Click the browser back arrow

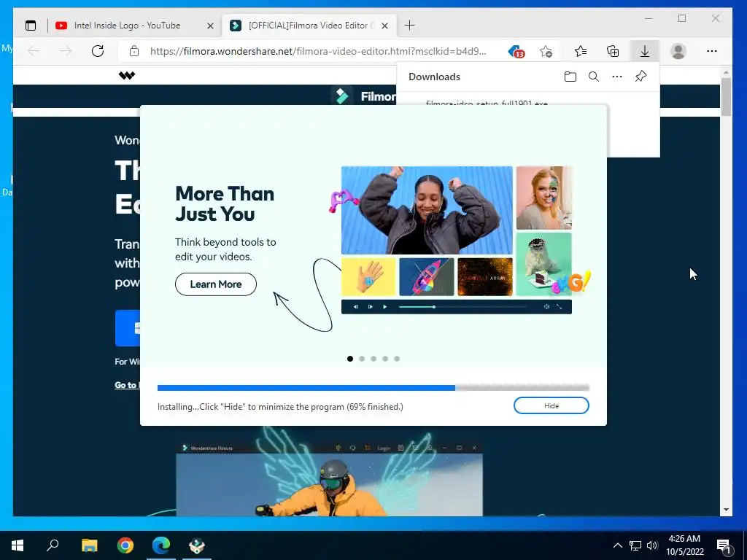click(x=34, y=51)
